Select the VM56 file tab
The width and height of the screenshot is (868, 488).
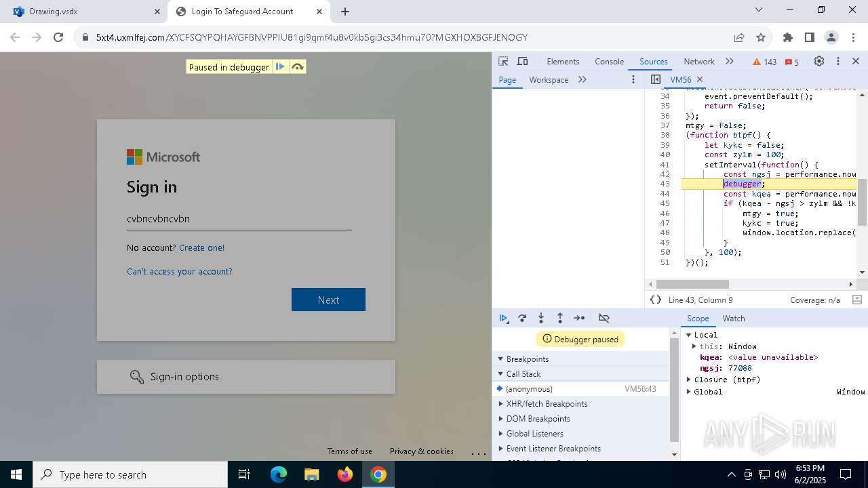[681, 79]
